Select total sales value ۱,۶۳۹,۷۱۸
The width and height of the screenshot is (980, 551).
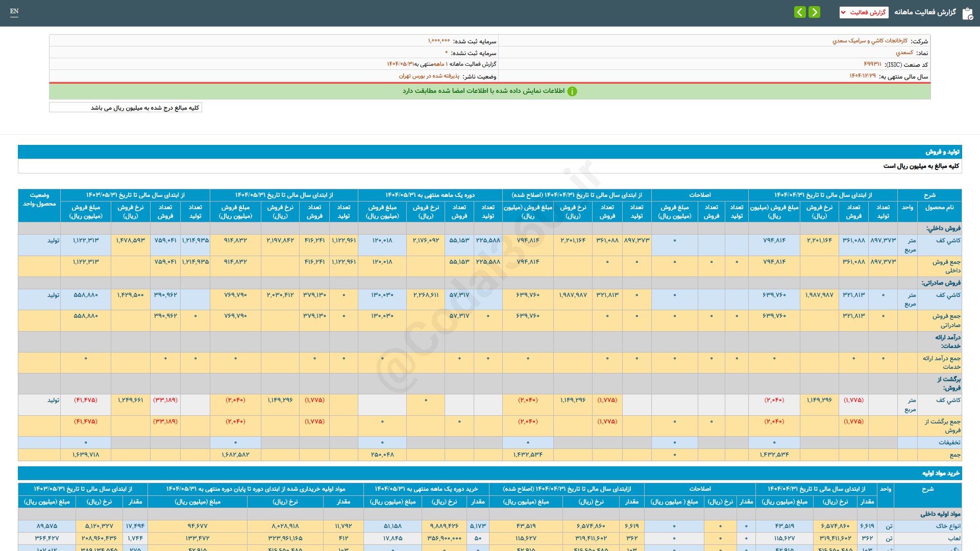86,455
